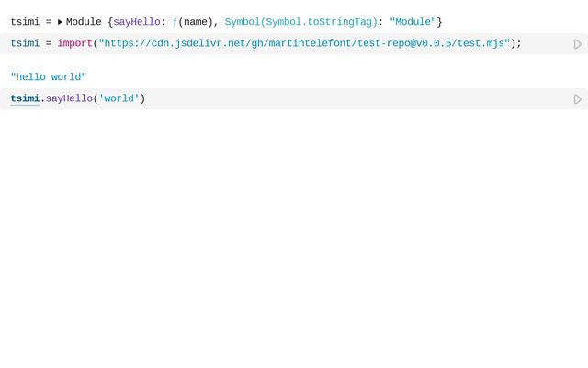588x368 pixels.
Task: Click the closing parenthesis after 'world'
Action: [142, 98]
